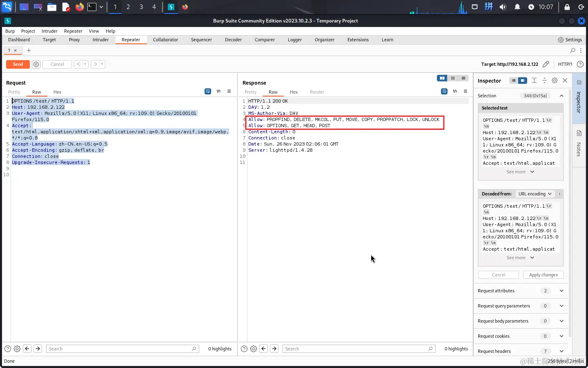The height and width of the screenshot is (368, 588).
Task: Open the Repeater tab options kebab menu
Action: (581, 50)
